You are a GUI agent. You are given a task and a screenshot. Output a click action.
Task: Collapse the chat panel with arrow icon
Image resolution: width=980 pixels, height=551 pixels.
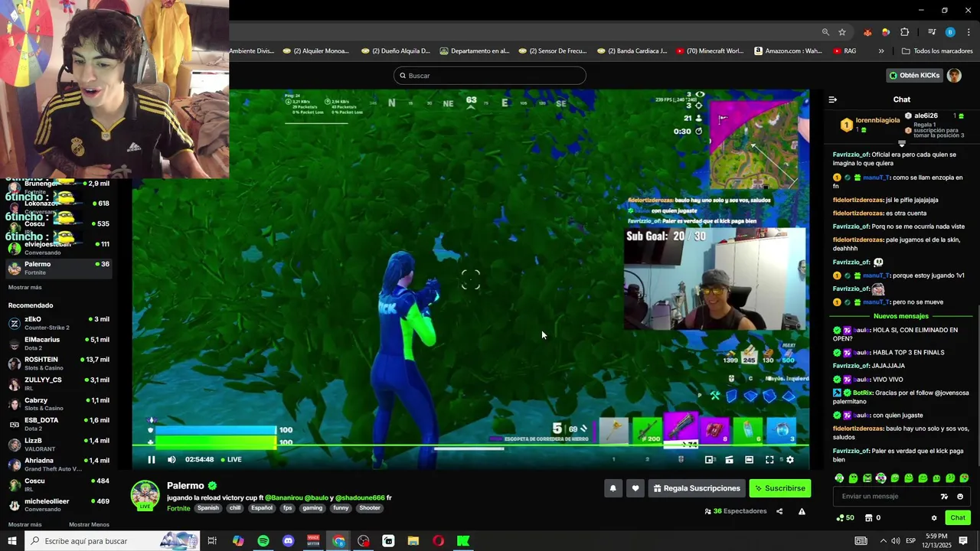click(x=833, y=99)
